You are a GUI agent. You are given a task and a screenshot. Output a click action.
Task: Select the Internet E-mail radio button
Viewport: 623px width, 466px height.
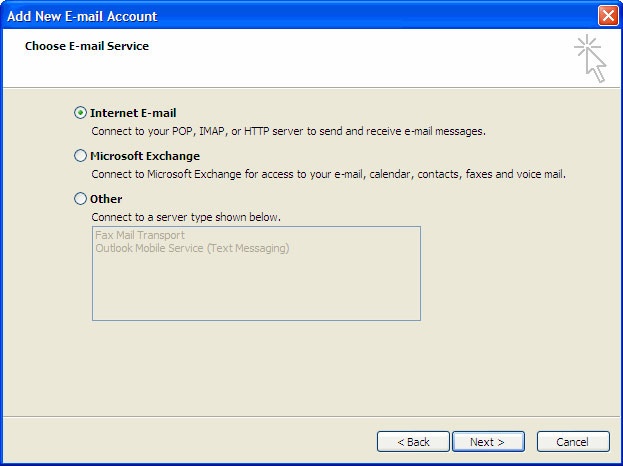point(80,113)
